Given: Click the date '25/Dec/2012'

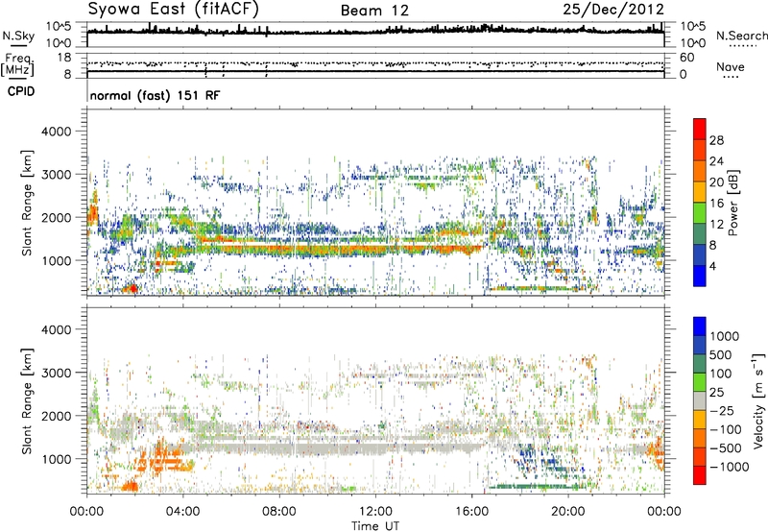Looking at the screenshot, I should [x=613, y=10].
